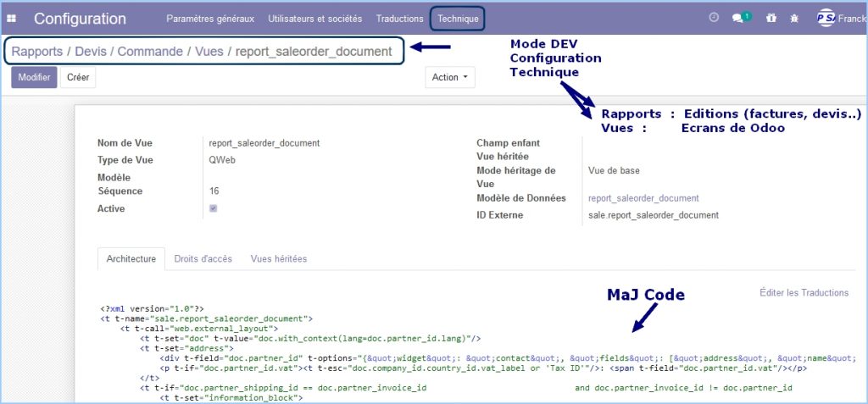
Task: Click the t-name sale.report_saleorder_document code line
Action: click(x=207, y=318)
